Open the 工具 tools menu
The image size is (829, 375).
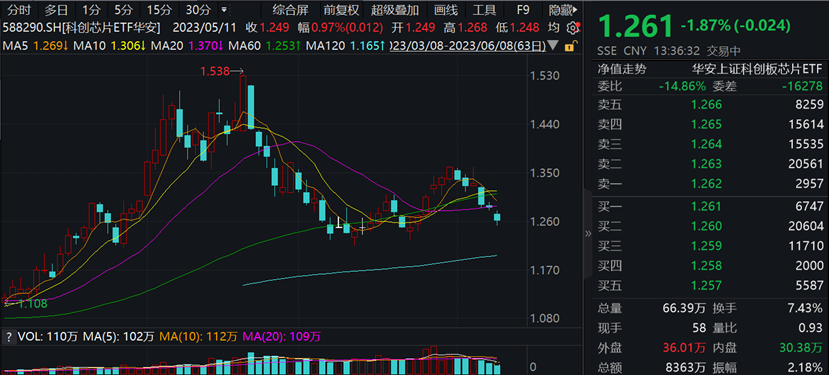(x=484, y=10)
